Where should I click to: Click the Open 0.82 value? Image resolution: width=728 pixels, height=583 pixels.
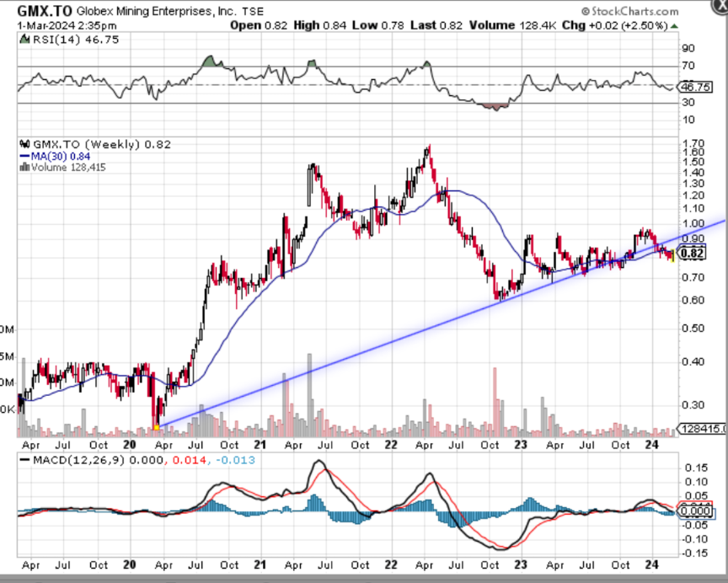pos(259,25)
